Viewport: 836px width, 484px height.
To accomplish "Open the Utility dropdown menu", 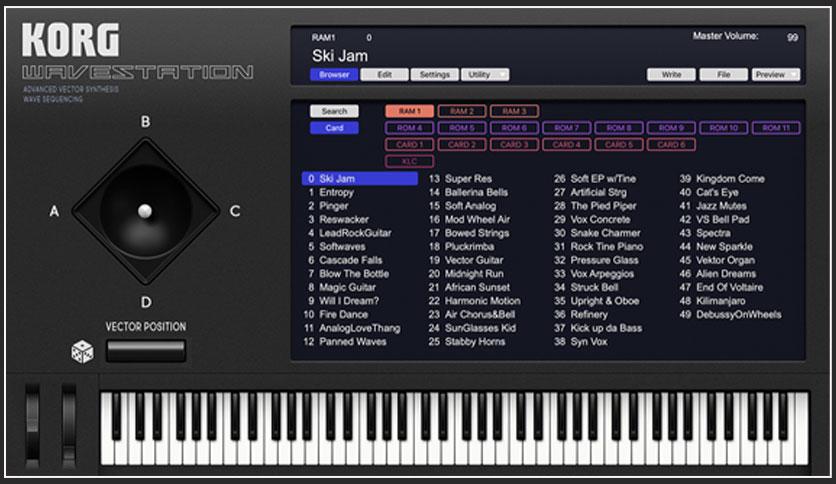I will coord(485,75).
